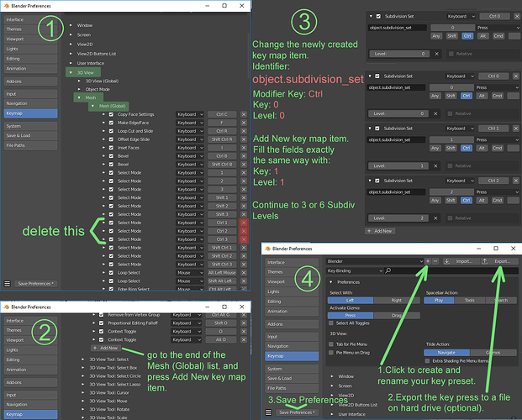Click the search magnifier icon beside Key-Binding

(388, 270)
